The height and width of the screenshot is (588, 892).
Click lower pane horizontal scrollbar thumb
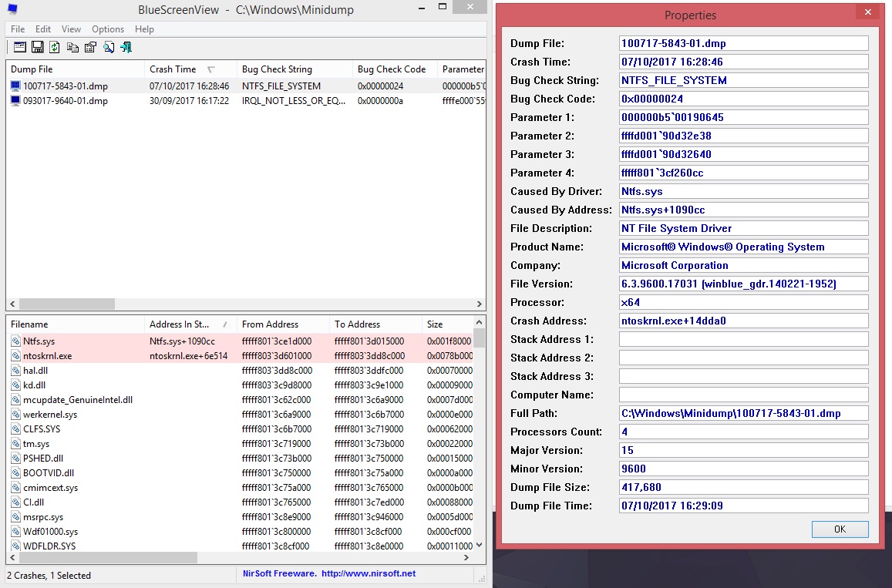point(107,558)
